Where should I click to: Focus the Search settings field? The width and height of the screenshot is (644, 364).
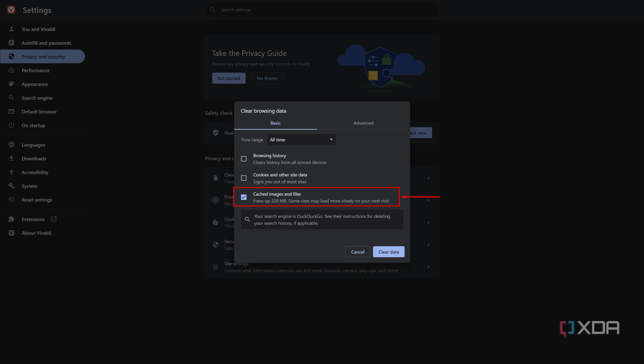pos(322,10)
